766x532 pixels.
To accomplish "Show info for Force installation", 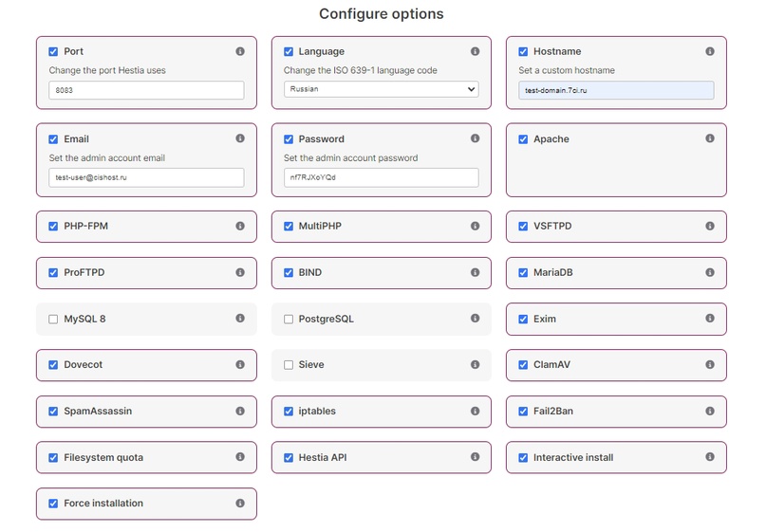I will click(240, 504).
